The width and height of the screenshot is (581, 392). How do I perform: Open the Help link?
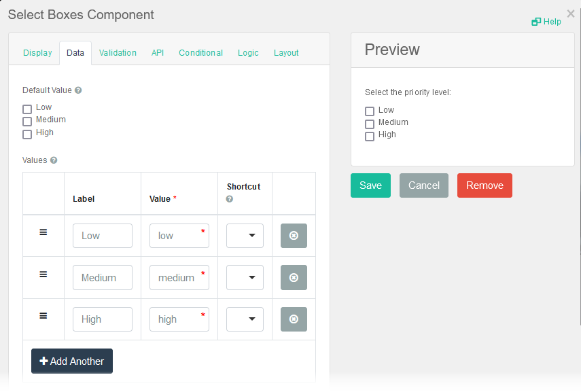[x=547, y=22]
